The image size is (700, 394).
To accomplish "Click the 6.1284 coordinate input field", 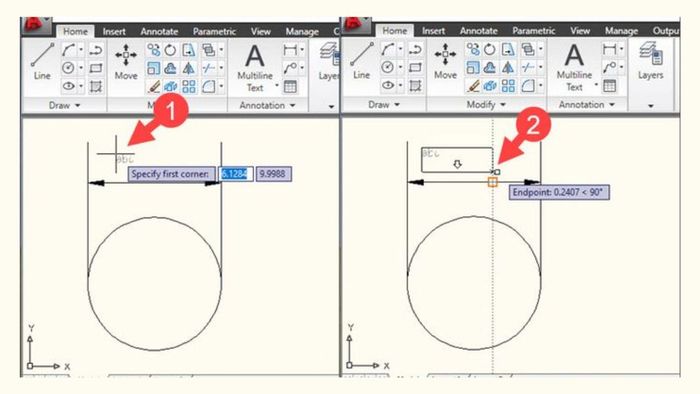I will click(x=235, y=174).
